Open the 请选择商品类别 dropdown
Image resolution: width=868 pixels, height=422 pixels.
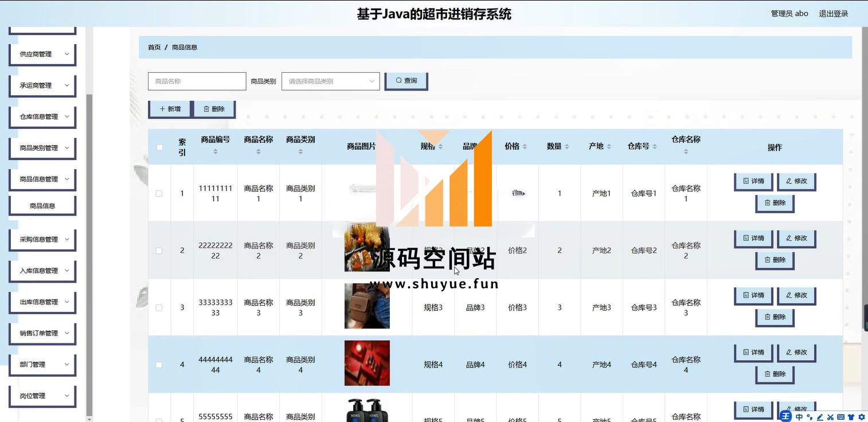pyautogui.click(x=330, y=81)
